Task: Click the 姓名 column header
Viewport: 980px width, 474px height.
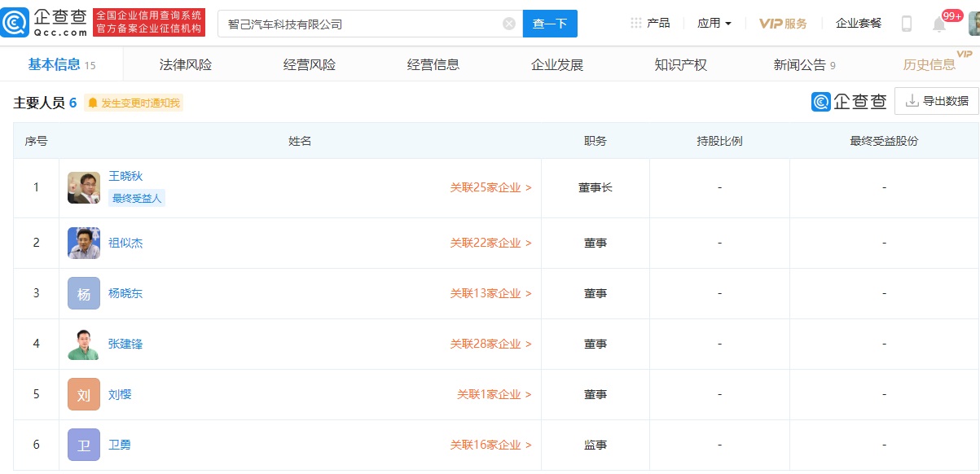Action: click(300, 141)
